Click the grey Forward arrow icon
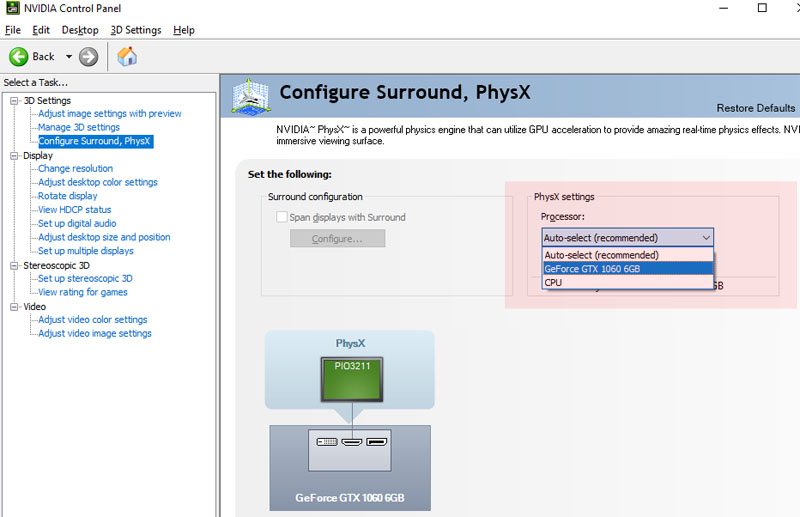 (x=88, y=57)
